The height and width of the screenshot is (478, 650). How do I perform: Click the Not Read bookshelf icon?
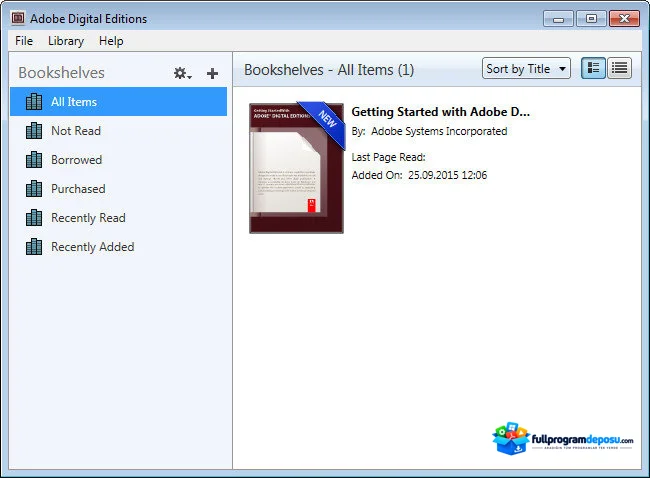point(34,131)
